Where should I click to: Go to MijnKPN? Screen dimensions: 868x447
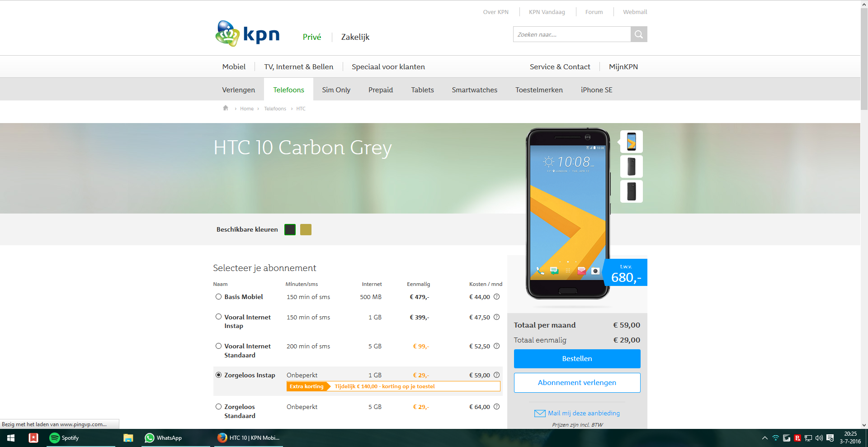[x=623, y=67]
